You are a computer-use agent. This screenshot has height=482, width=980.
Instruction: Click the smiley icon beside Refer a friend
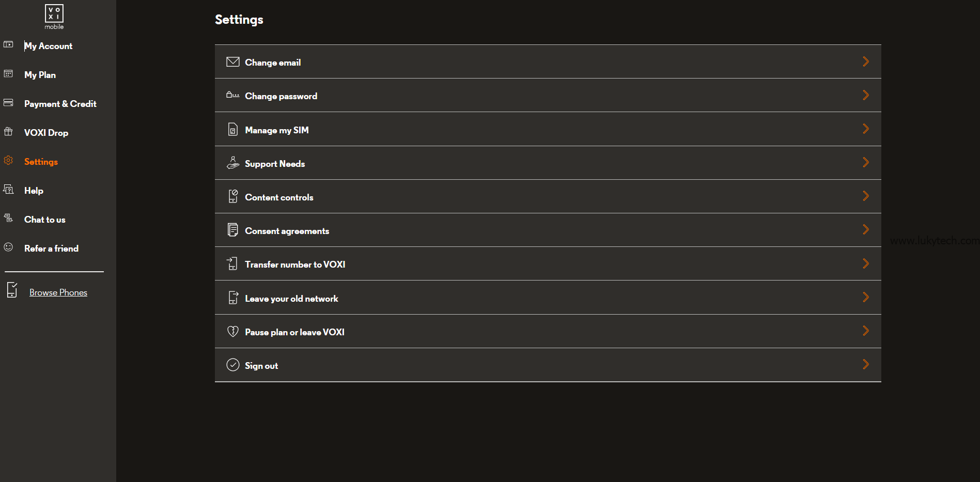[8, 247]
